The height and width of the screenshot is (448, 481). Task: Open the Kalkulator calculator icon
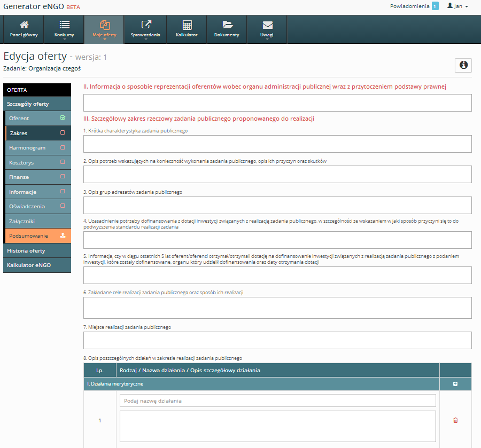pyautogui.click(x=187, y=25)
